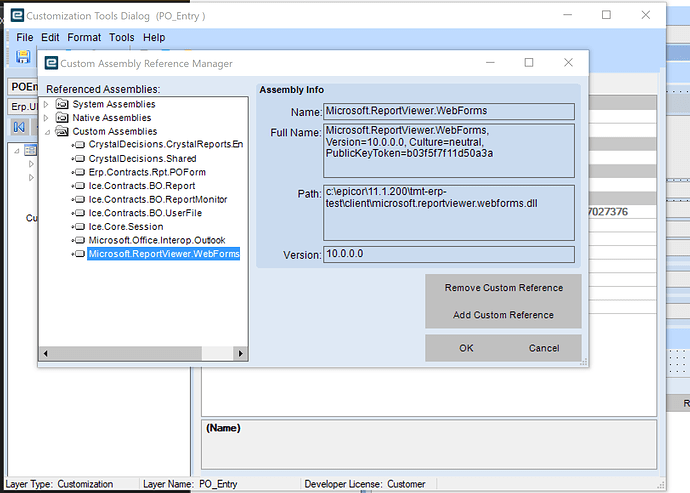The image size is (690, 493).
Task: Click icon beside CrystalDecisions.Shared entry
Action: 79,158
